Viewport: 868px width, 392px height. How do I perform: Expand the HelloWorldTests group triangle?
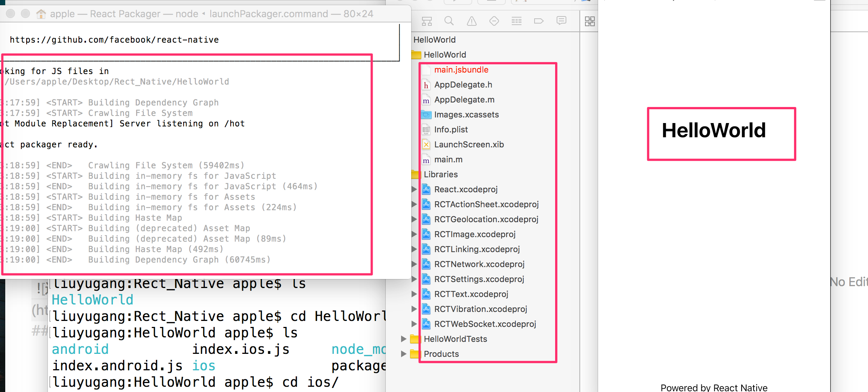tap(403, 339)
